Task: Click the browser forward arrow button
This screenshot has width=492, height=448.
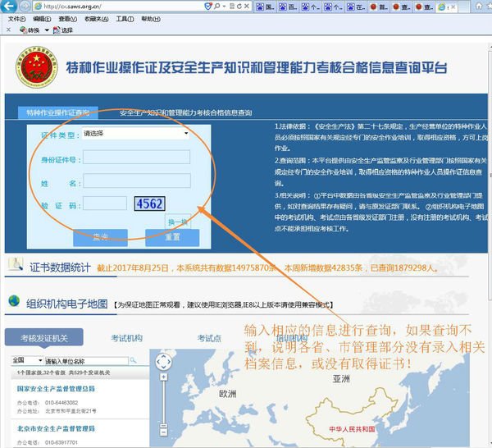Action: tap(25, 6)
